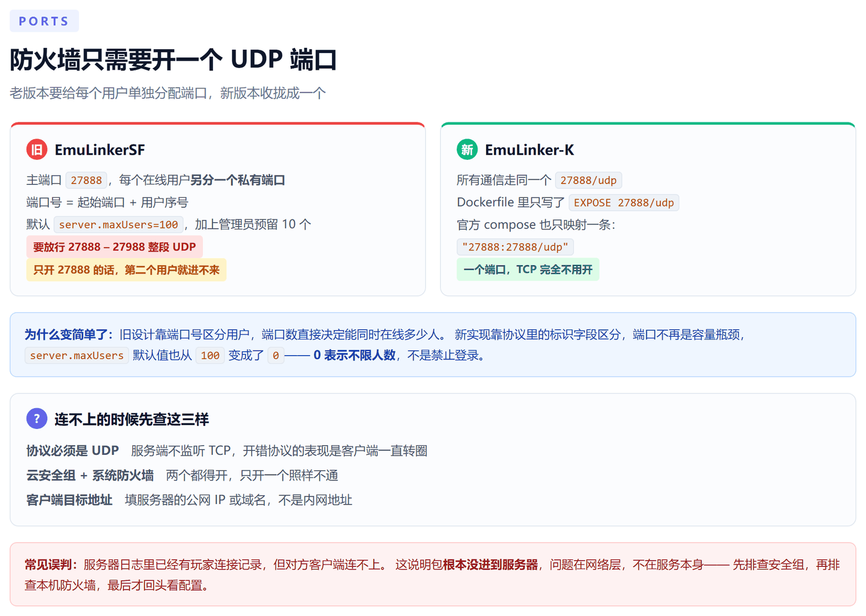The width and height of the screenshot is (866, 616).
Task: Click the line 官方 compose 也只映射一条
Action: tap(536, 225)
